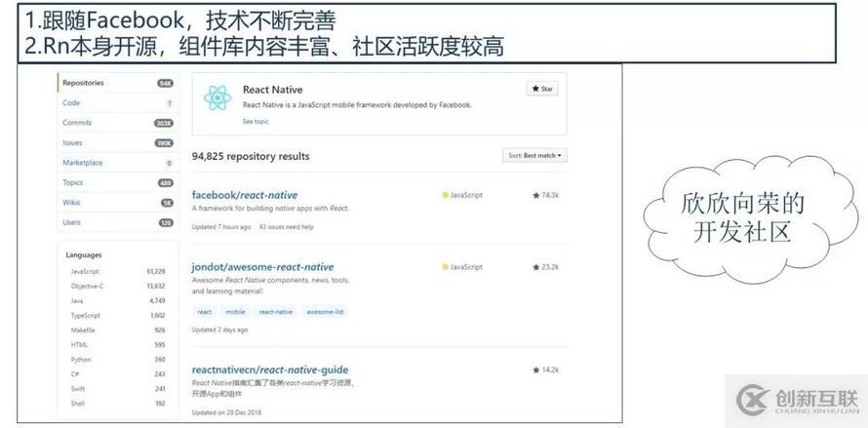Filter by Java language

[118, 300]
